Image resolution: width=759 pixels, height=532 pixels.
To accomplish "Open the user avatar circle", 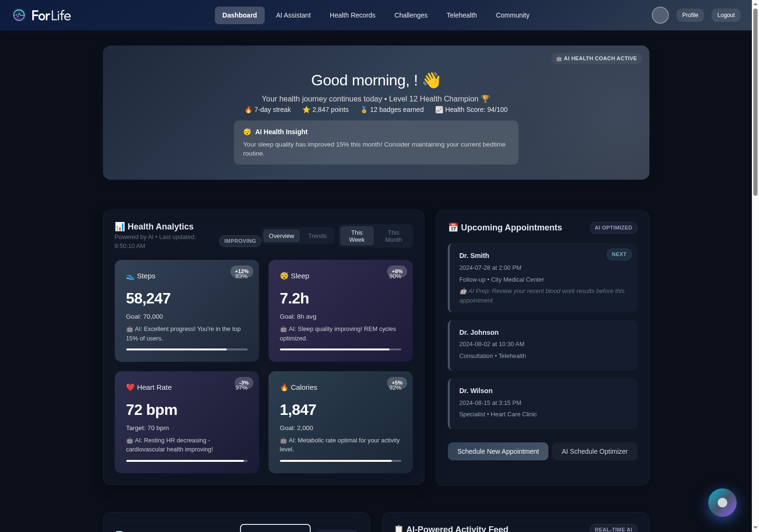I will pyautogui.click(x=660, y=15).
